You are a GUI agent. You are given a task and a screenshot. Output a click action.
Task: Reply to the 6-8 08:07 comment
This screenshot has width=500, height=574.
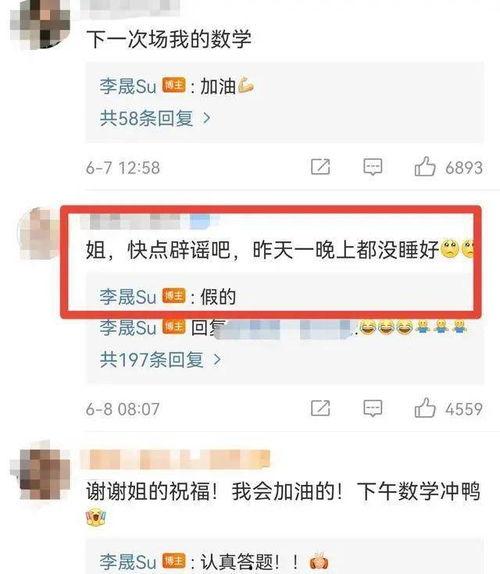pyautogui.click(x=373, y=408)
